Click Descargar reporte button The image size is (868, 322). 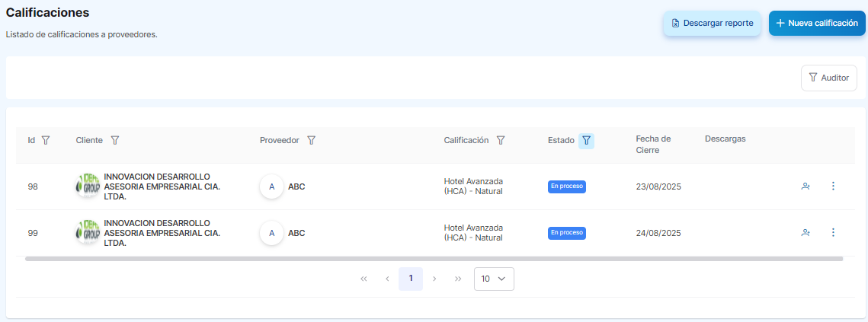pyautogui.click(x=712, y=24)
